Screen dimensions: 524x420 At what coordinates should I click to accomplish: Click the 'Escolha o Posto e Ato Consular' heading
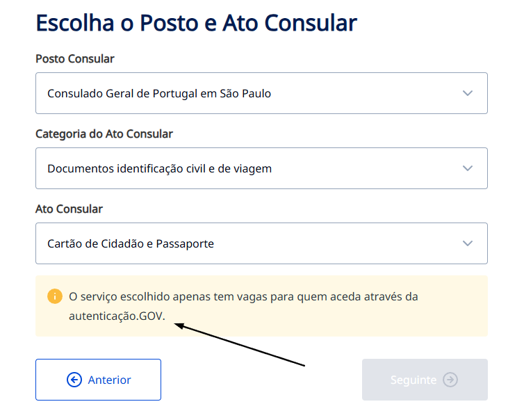coord(196,23)
